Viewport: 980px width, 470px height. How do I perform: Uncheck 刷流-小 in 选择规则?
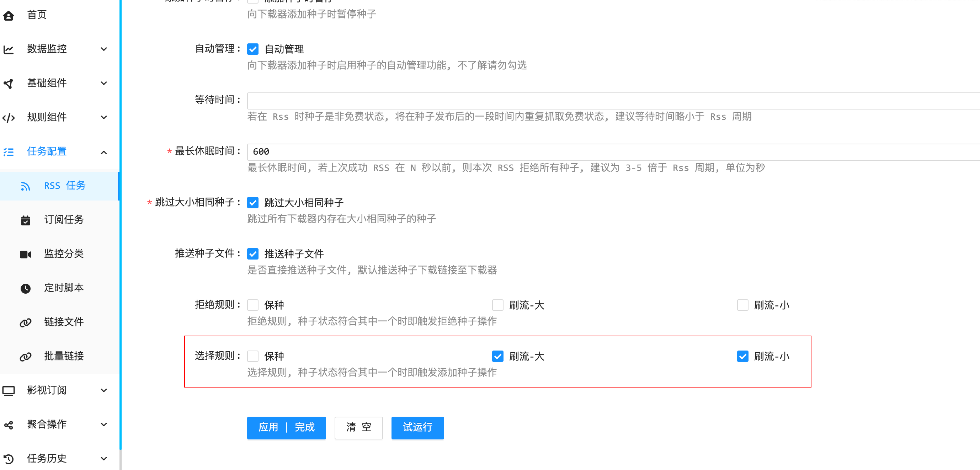click(742, 356)
